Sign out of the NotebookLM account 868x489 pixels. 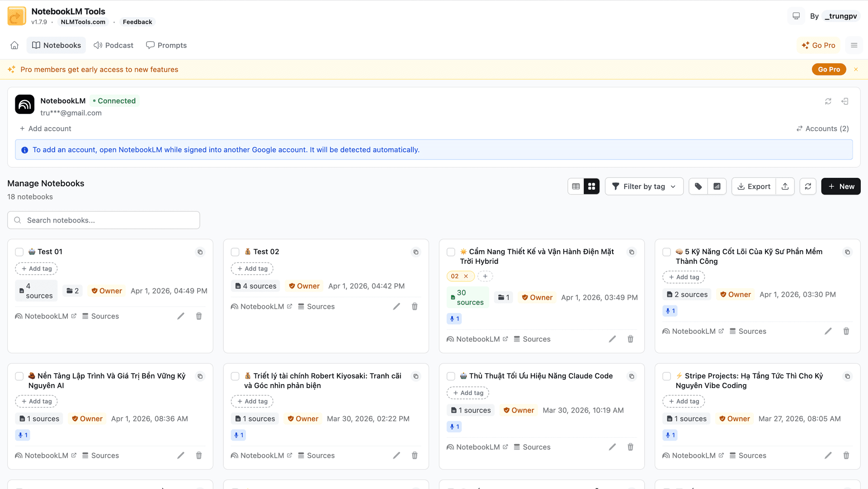(845, 101)
